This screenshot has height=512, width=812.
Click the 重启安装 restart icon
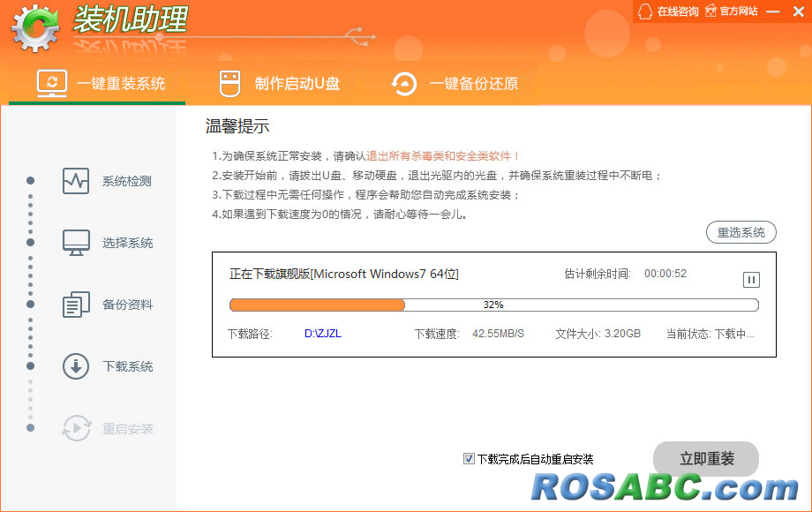point(77,428)
